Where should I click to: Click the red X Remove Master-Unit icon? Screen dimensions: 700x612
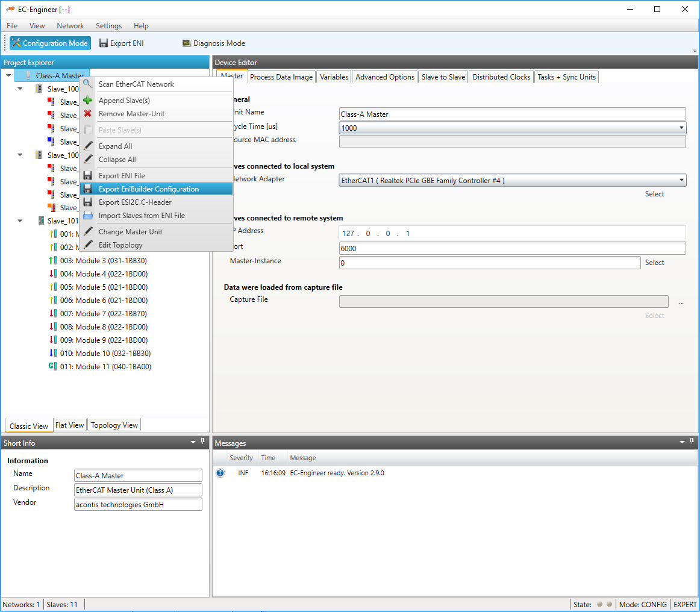(x=88, y=114)
